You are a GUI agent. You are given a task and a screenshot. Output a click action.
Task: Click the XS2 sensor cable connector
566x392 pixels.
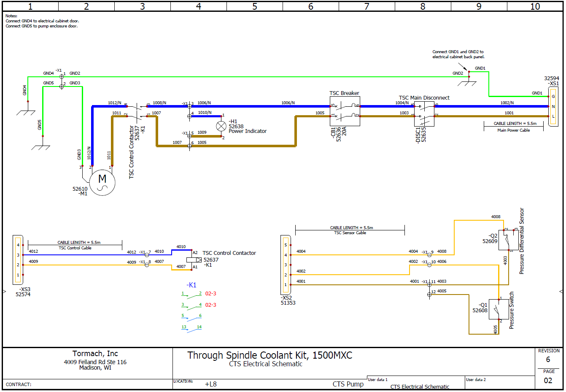(x=286, y=265)
